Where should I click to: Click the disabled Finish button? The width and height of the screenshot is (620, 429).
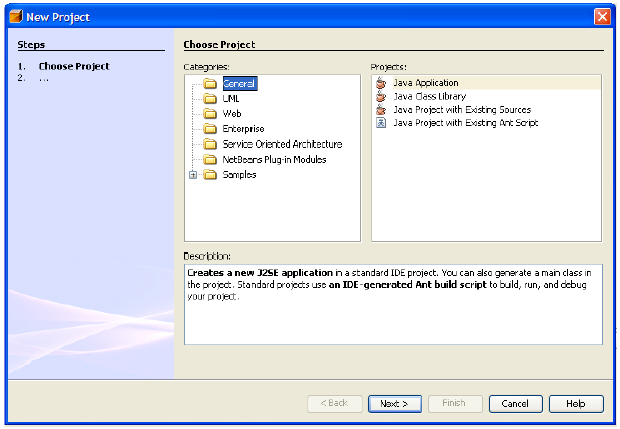(455, 404)
